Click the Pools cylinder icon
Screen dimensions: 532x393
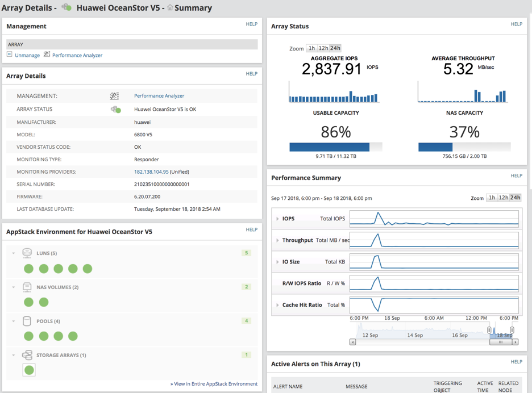(27, 321)
